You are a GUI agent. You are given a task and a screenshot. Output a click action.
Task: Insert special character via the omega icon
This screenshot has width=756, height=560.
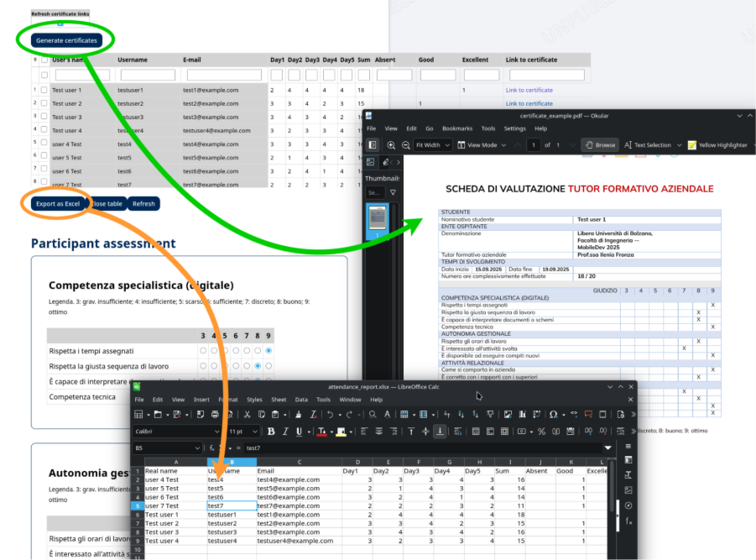point(554,414)
